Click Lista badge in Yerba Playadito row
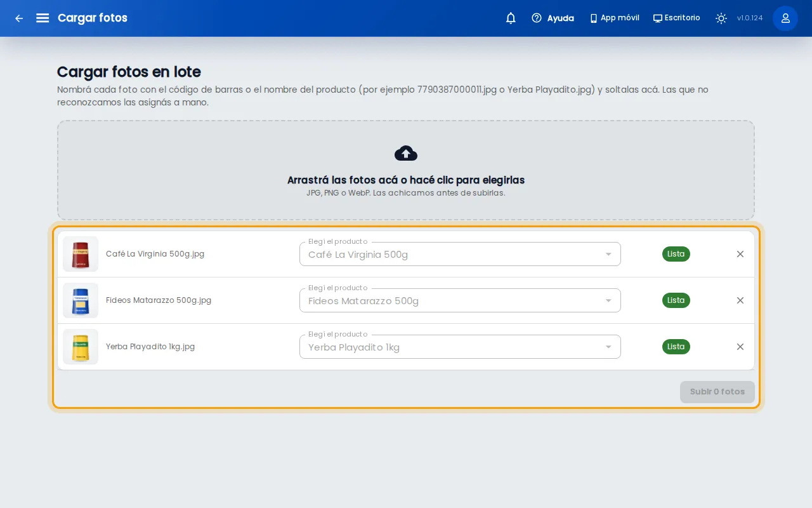This screenshot has height=508, width=812. click(676, 347)
